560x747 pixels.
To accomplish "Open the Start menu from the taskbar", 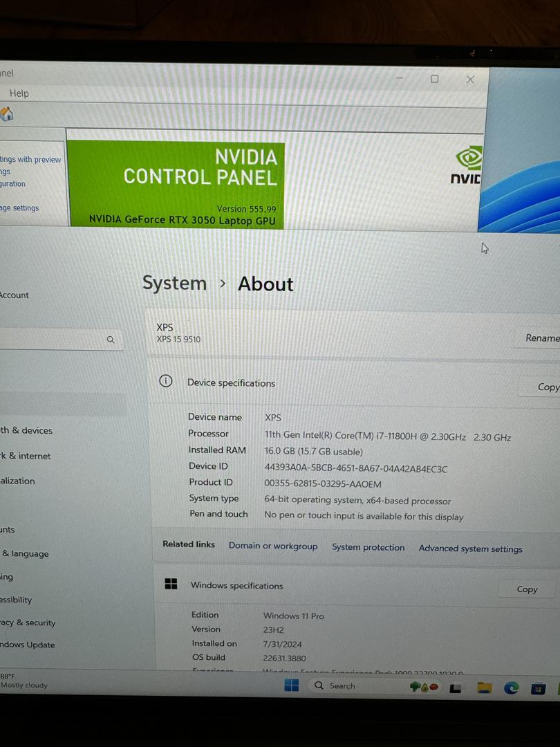I will [x=291, y=685].
